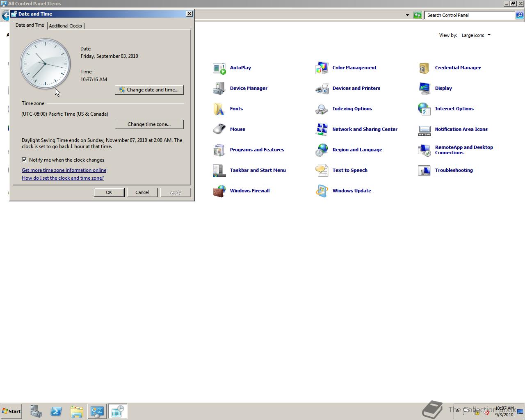Close the Date and Time dialog
This screenshot has width=525, height=420.
[189, 14]
